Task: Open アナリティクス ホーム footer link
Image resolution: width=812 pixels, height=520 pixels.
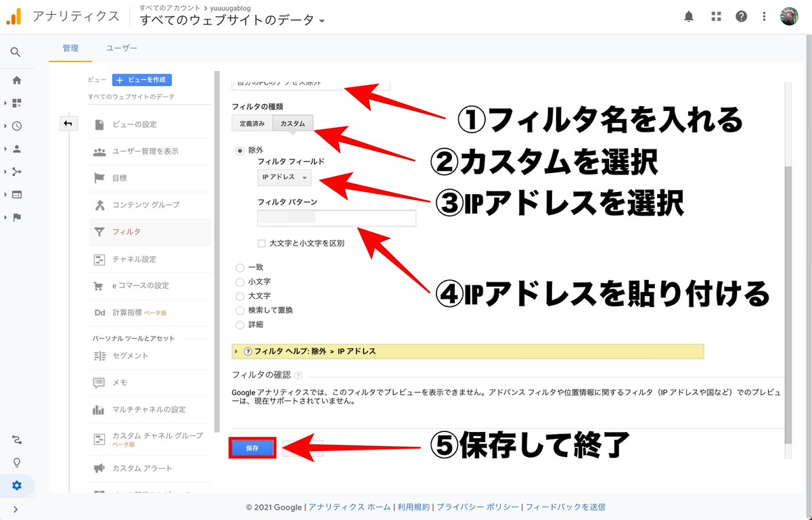Action: (x=350, y=506)
